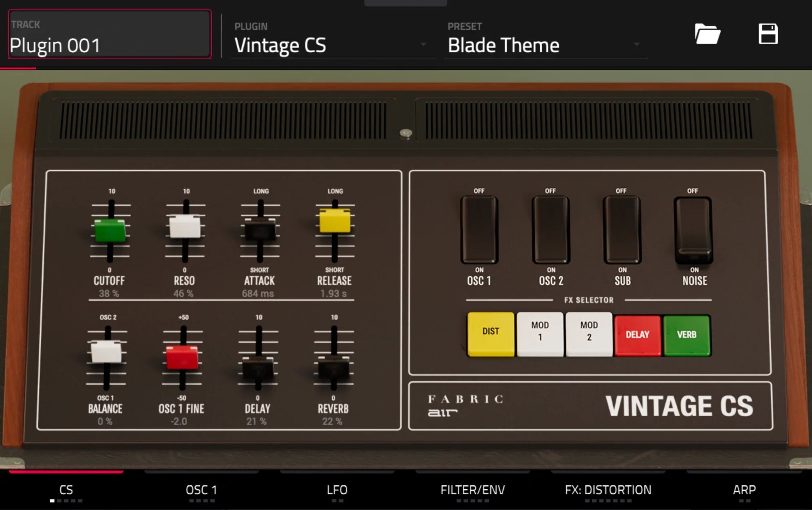Screen dimensions: 812x510
Task: Click the OSC 1 fine value -2.0
Action: (179, 422)
